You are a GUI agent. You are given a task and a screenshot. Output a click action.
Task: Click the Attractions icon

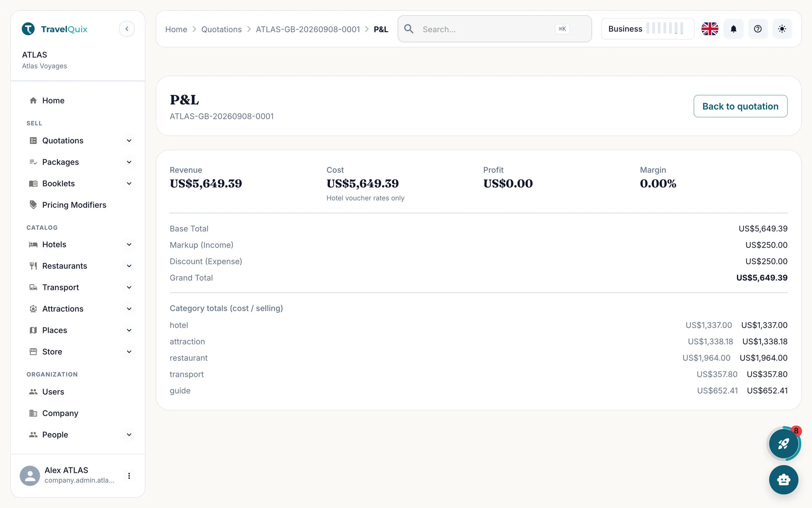(x=33, y=309)
